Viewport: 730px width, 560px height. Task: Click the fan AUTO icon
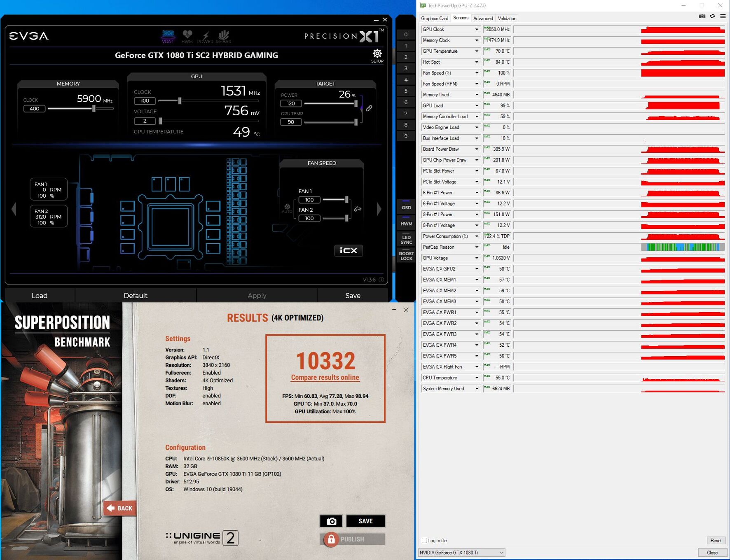pyautogui.click(x=287, y=208)
